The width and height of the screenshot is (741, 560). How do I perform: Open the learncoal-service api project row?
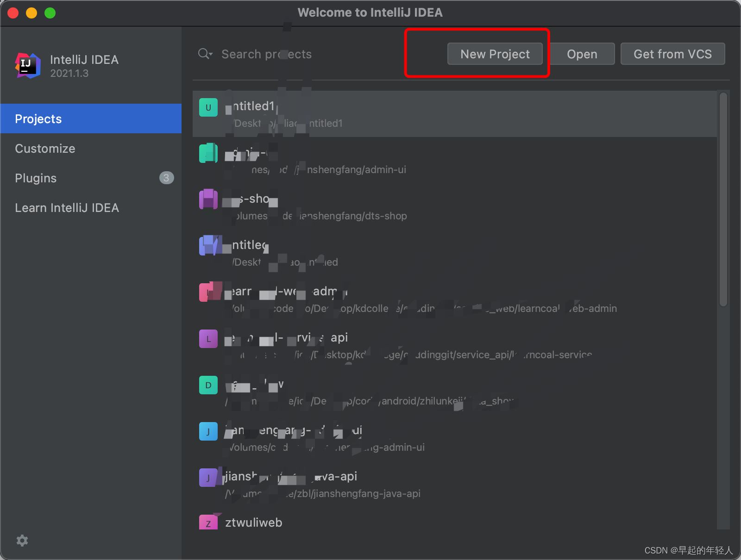tap(455, 345)
